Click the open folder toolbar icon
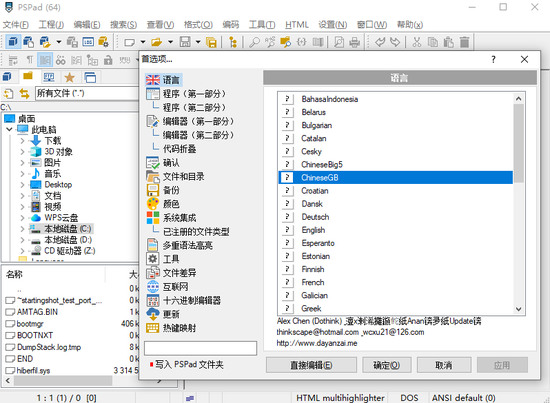Screen dimensions: 550x403 [x=156, y=42]
